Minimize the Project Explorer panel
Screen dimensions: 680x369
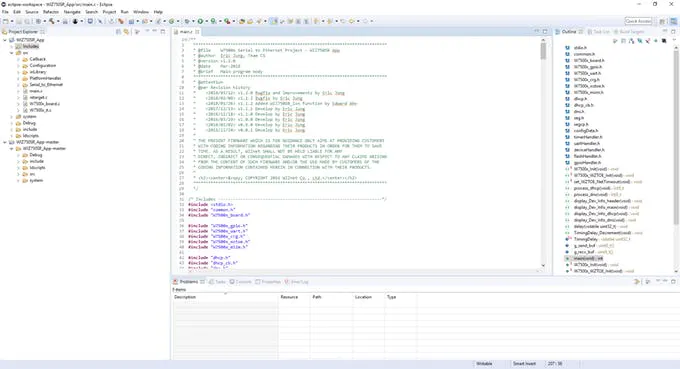point(155,32)
